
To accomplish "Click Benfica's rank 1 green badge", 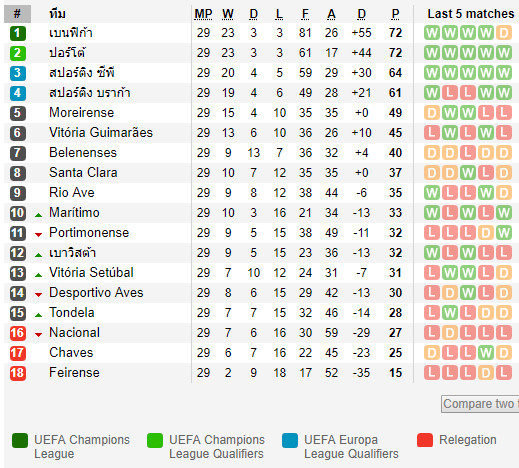I will [18, 33].
